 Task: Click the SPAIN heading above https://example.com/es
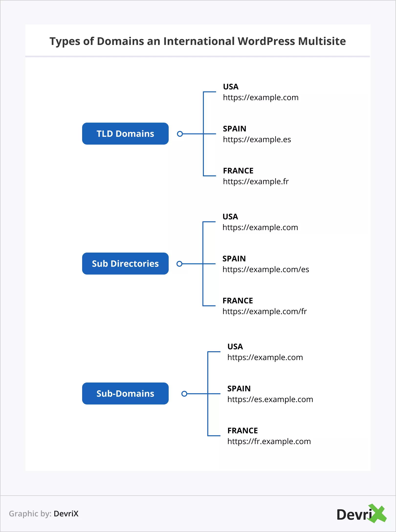[x=234, y=259]
